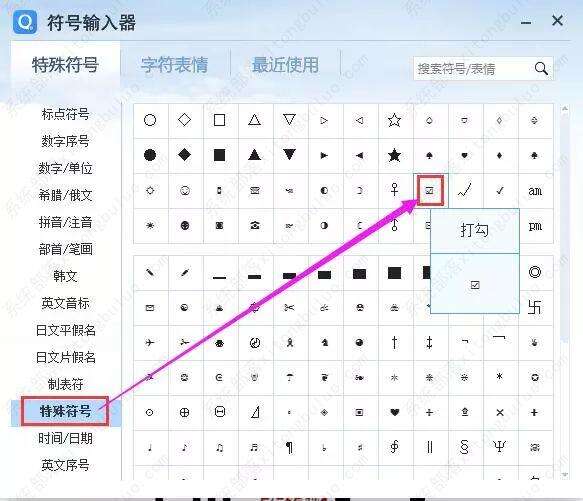Select 日文片假名 category
The width and height of the screenshot is (583, 501).
(x=65, y=357)
